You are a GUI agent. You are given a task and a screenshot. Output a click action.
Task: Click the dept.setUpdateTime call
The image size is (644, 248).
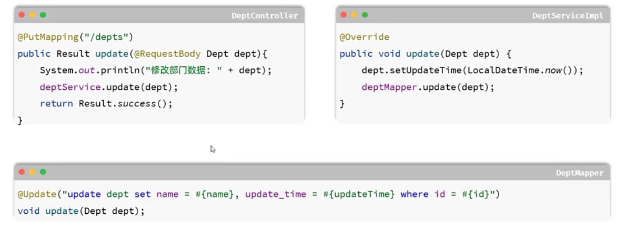[x=473, y=70]
